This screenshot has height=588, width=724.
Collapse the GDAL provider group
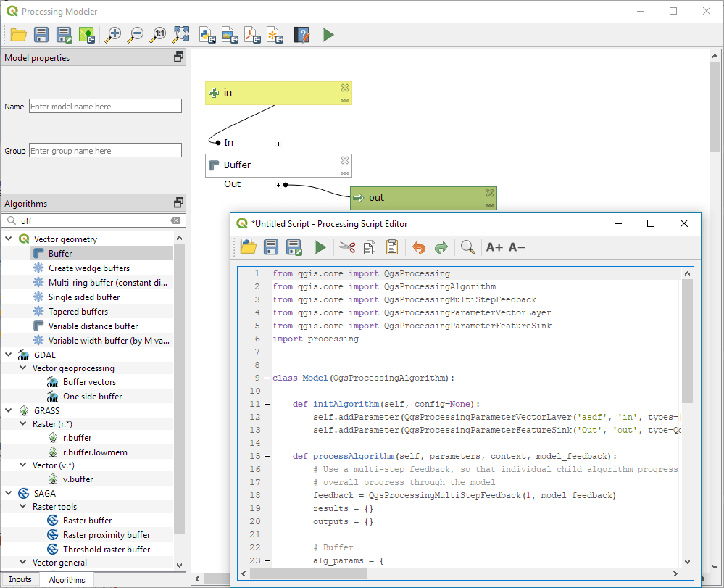8,355
